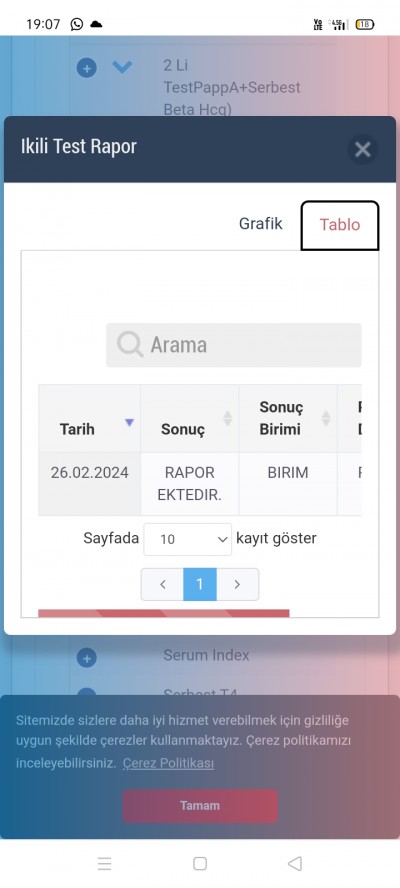
Task: Switch to the Tablo tab
Action: [x=339, y=225]
